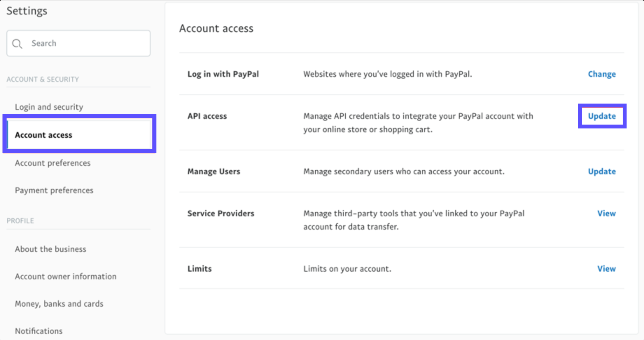Viewport: 644px width, 340px height.
Task: Click the 'PROFILE' section label
Action: [20, 221]
